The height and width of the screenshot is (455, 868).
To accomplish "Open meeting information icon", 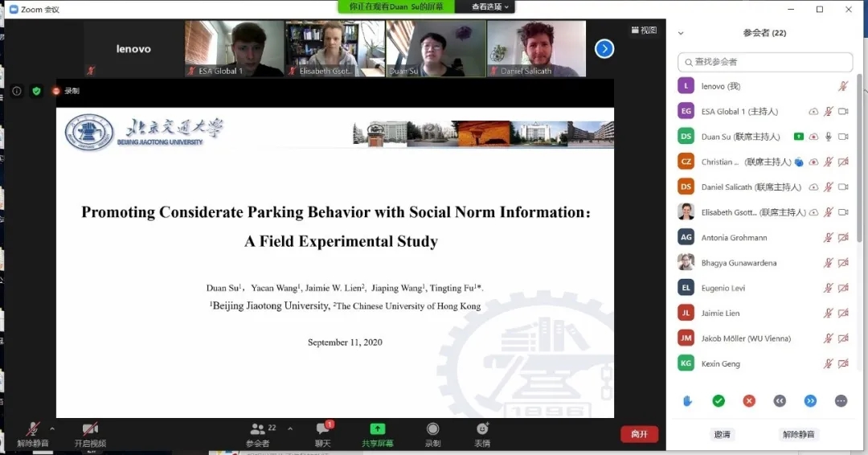I will 17,91.
